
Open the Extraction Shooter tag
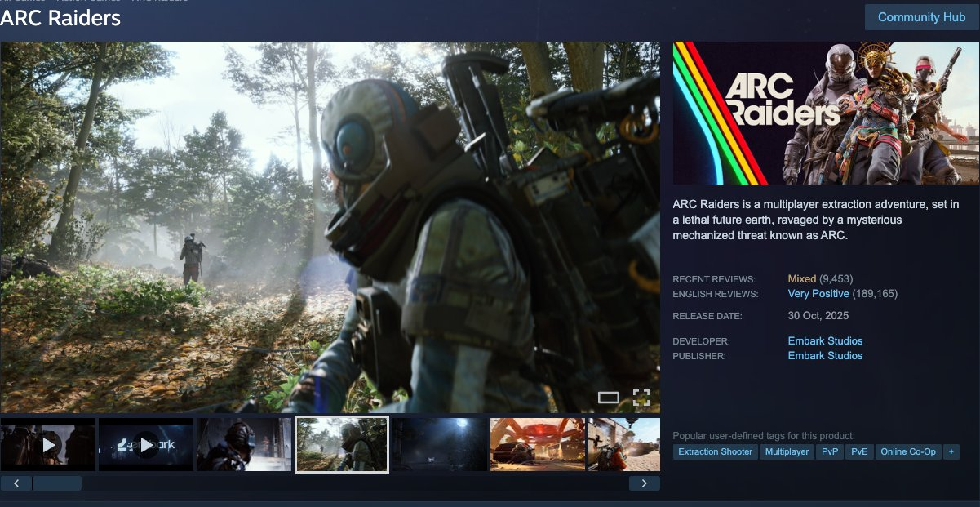click(x=716, y=451)
